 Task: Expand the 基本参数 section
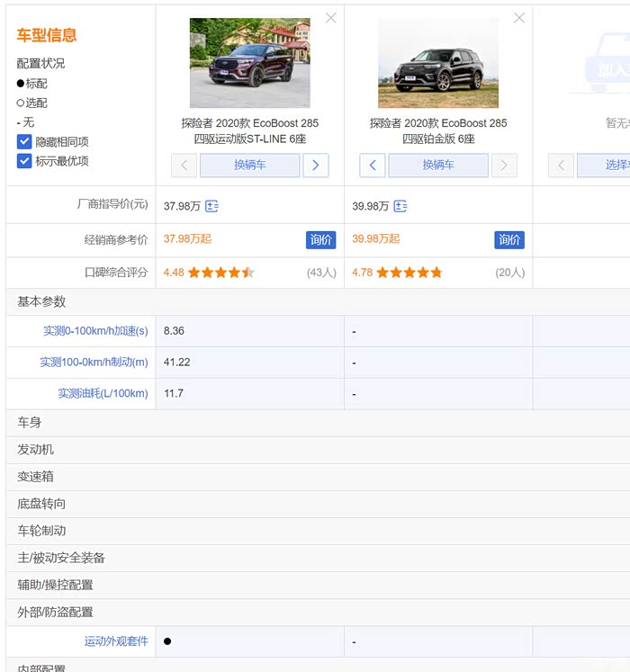319,301
